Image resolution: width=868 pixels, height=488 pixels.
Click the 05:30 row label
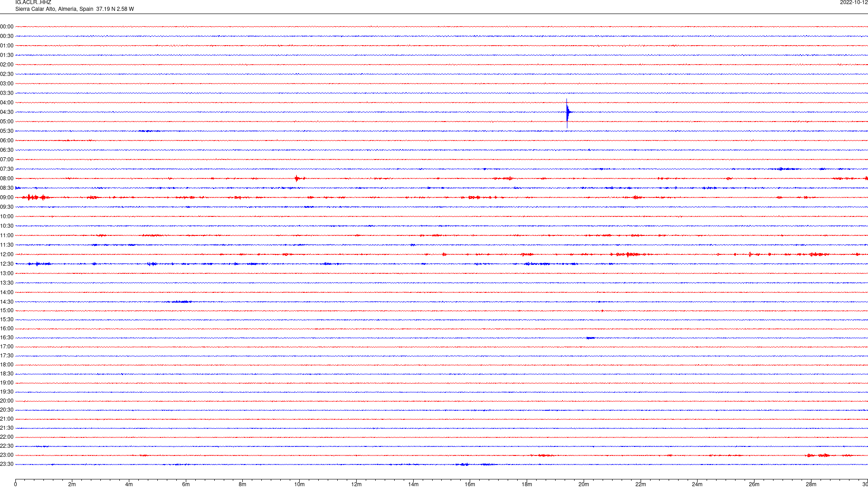coord(7,131)
